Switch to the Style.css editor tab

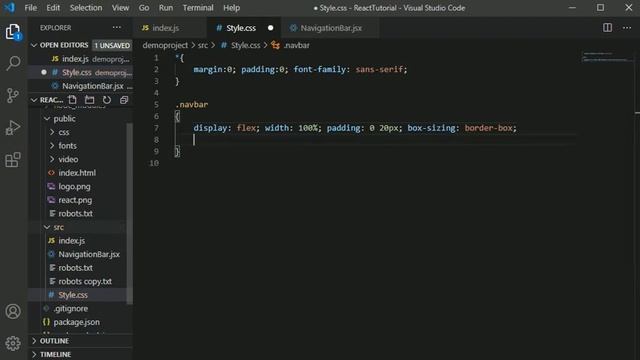(244, 28)
